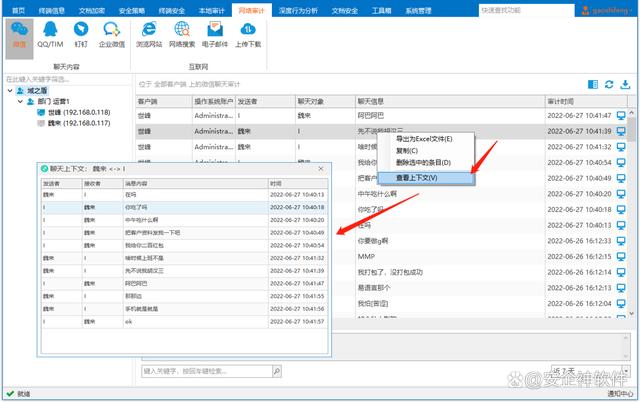The width and height of the screenshot is (640, 402).
Task: Open the 电子邮件 envelope icon
Action: point(215,35)
